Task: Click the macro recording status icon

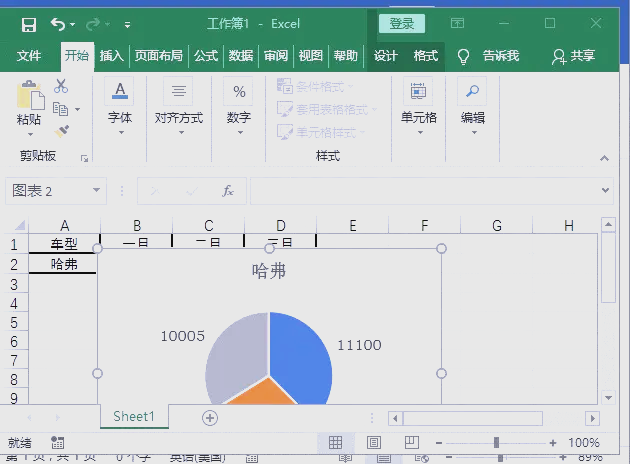Action: tap(57, 443)
